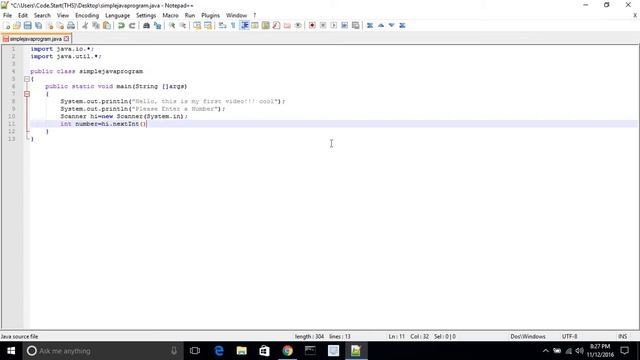
Task: Click the blue down-arrow next toolbar icon
Action: tap(391, 25)
